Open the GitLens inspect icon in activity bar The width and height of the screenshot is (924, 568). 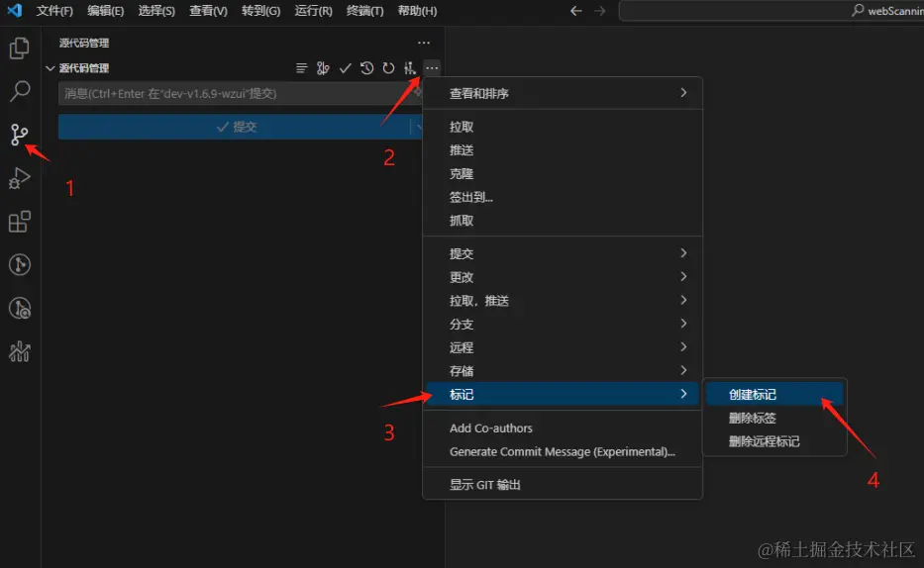point(20,309)
